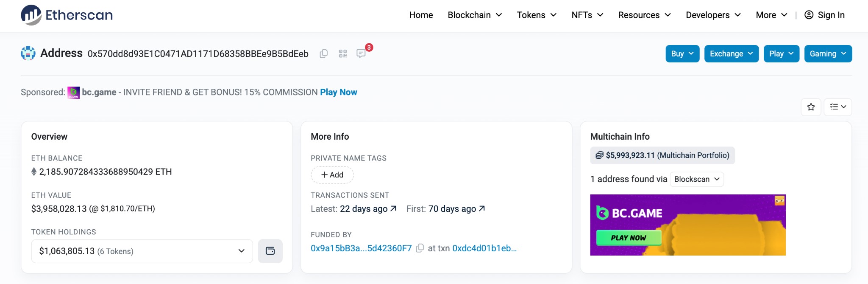Open the wallet token holdings view icon
This screenshot has width=868, height=284.
click(x=270, y=251)
